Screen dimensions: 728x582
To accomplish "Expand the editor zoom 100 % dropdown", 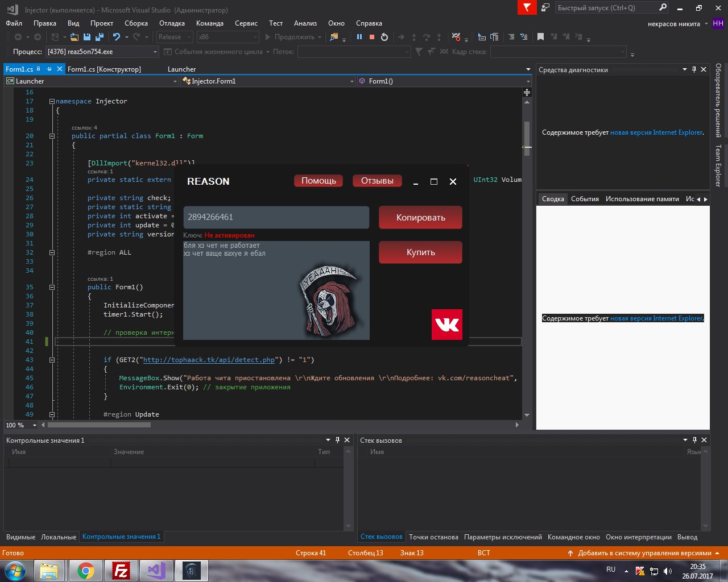I will 35,425.
